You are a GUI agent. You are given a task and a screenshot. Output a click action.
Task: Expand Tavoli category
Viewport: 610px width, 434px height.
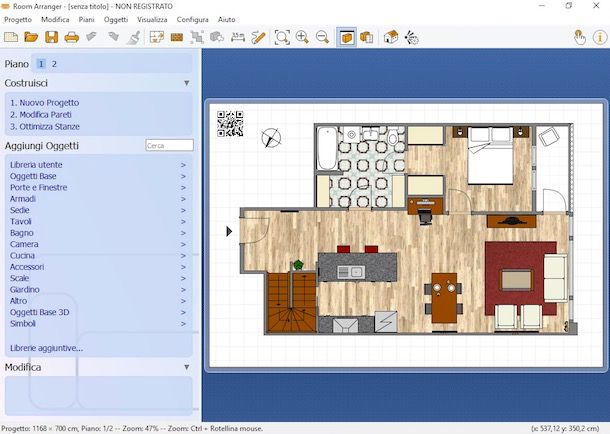click(x=98, y=221)
